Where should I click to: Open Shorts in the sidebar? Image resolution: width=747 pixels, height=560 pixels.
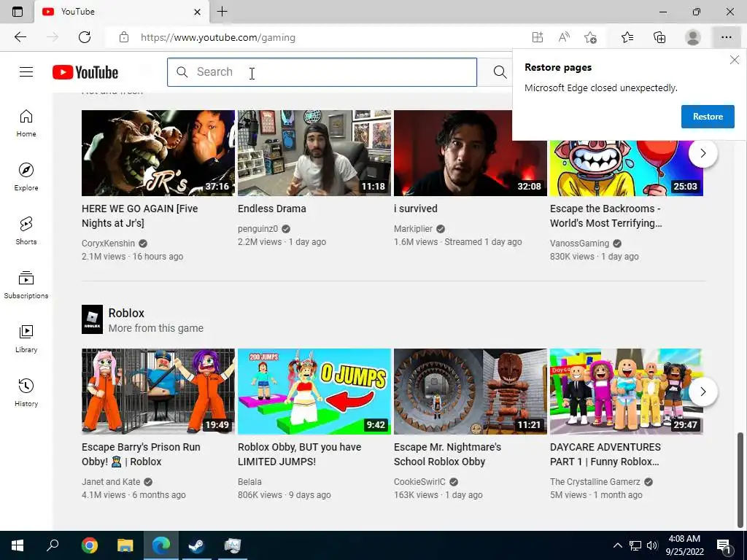tap(26, 231)
